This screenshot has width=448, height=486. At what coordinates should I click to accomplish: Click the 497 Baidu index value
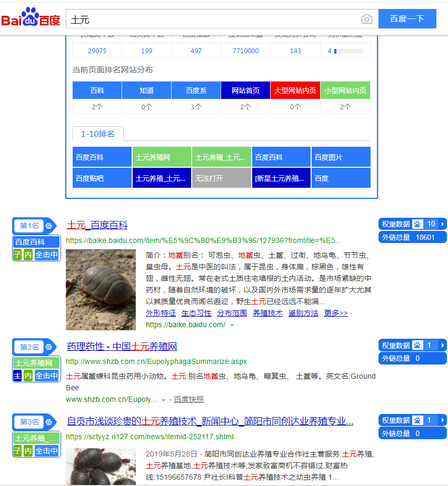[x=196, y=51]
